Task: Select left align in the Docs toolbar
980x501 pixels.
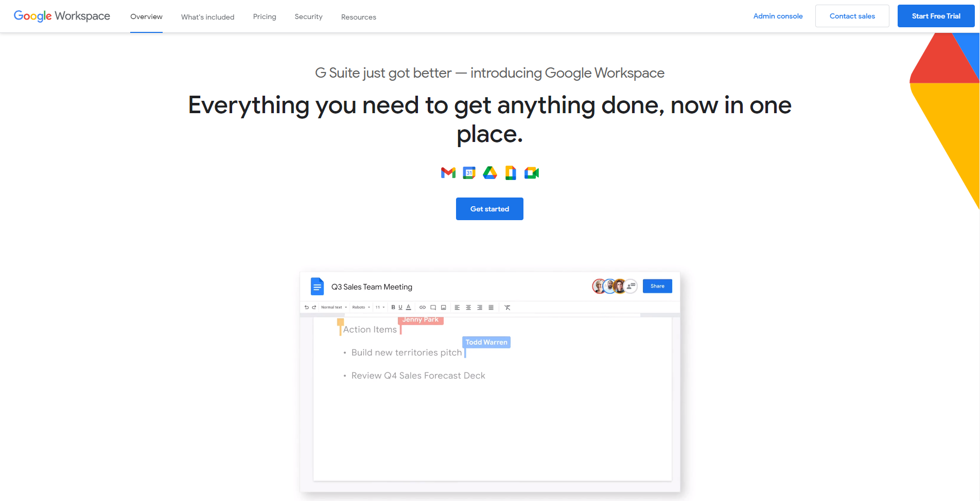Action: [457, 307]
